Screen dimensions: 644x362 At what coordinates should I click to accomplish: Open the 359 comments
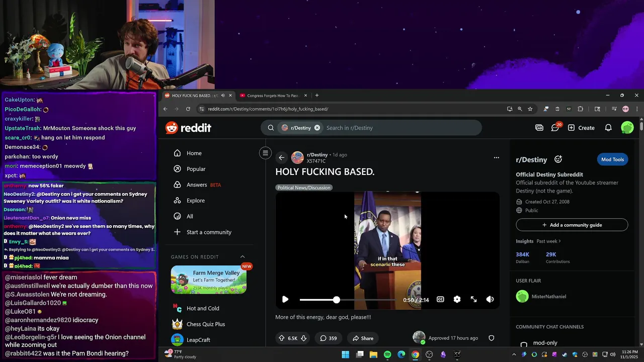[x=328, y=338]
